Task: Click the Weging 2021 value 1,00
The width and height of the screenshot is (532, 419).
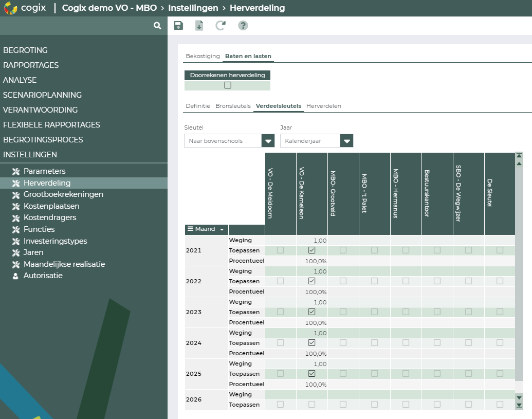Action: pyautogui.click(x=320, y=241)
